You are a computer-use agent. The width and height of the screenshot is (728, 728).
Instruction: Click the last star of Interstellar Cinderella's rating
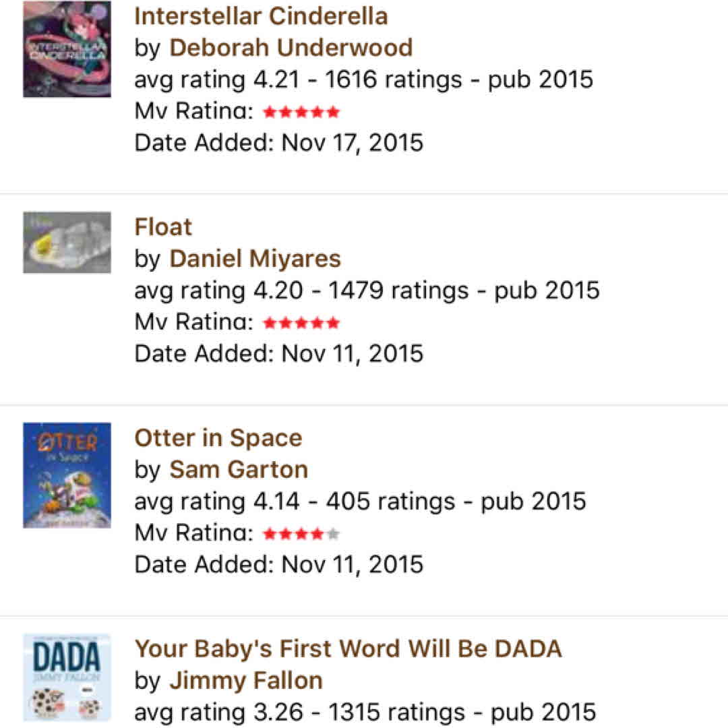click(333, 112)
